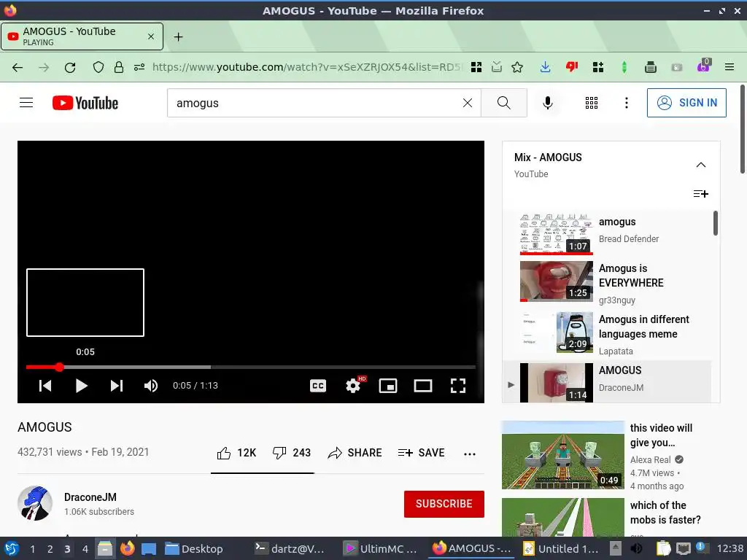
Task: Switch to the dartz terminal window
Action: pos(289,549)
